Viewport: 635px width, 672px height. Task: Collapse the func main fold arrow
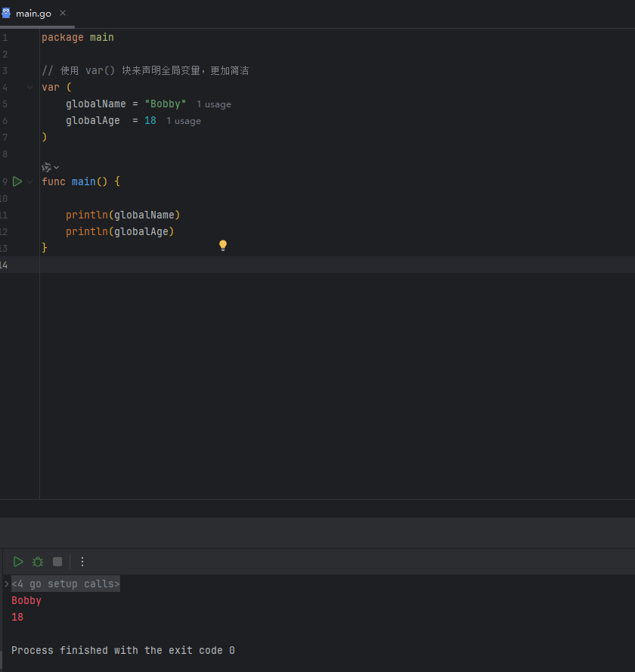coord(30,181)
